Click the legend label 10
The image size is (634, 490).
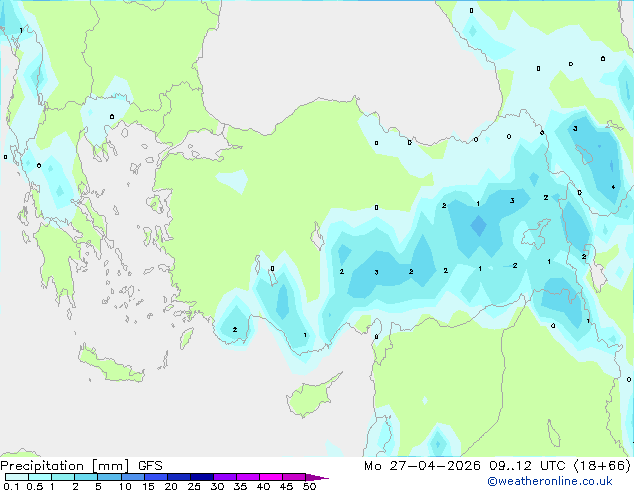pos(125,486)
